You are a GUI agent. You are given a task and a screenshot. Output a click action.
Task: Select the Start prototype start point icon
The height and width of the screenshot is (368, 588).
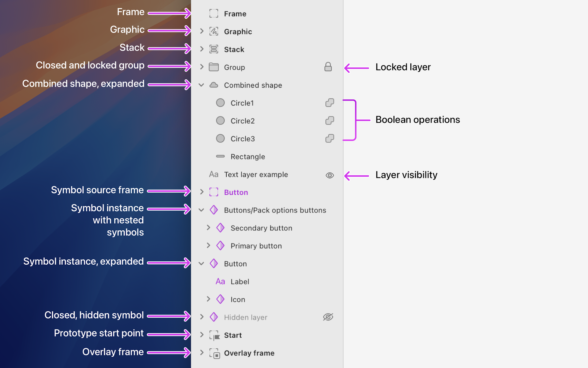click(x=214, y=335)
